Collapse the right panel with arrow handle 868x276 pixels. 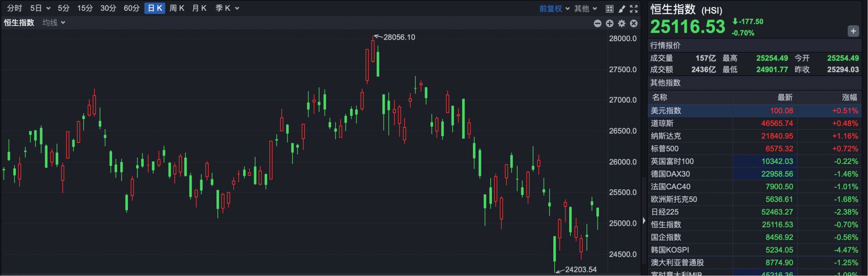click(644, 221)
